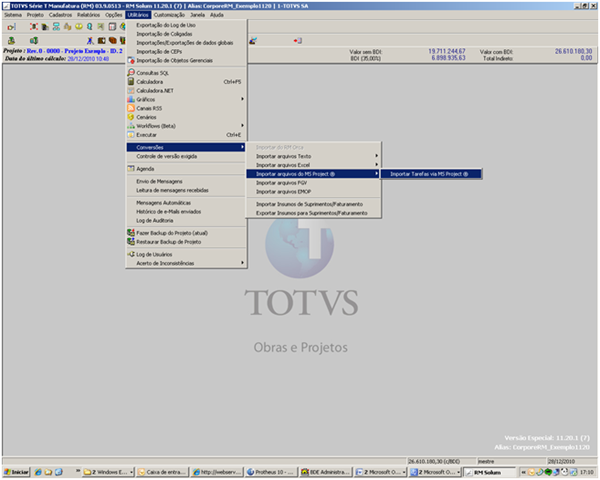
Task: Click the key icon at toolbar start
Action: pos(11,27)
